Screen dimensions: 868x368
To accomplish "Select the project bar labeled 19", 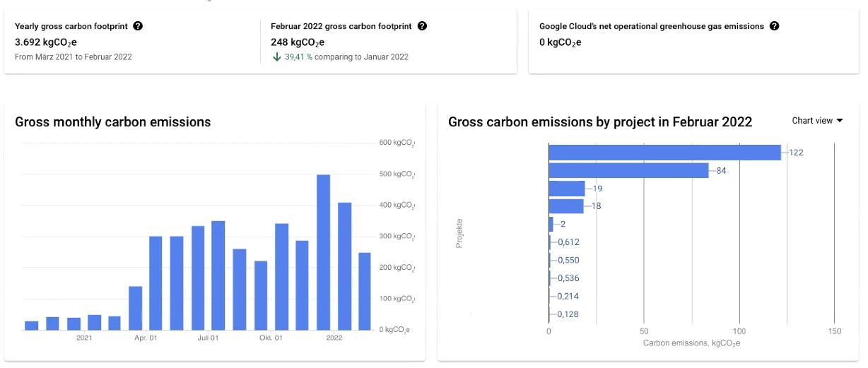I will (567, 189).
